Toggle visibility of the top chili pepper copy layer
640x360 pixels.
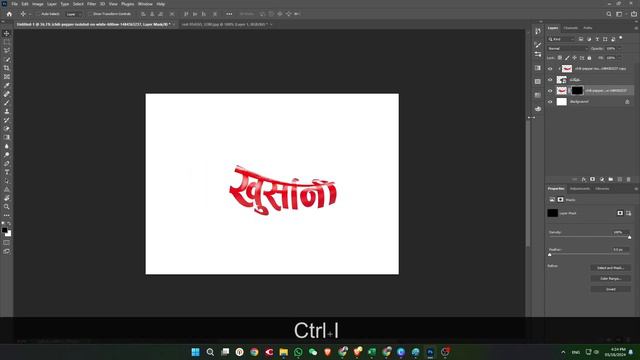point(550,69)
